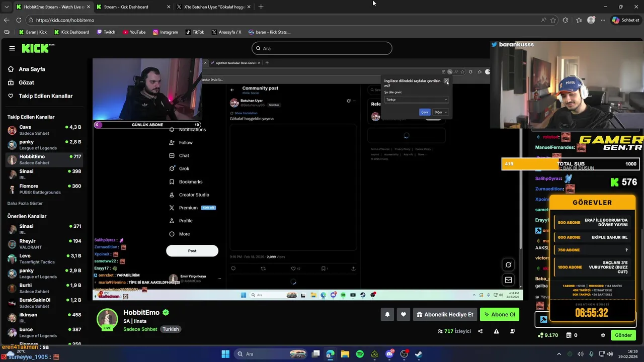Open RheyJr VALORANT recommended channel

(44, 244)
